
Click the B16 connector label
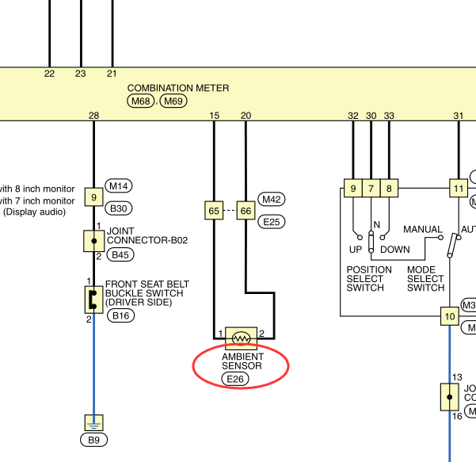[x=121, y=316]
